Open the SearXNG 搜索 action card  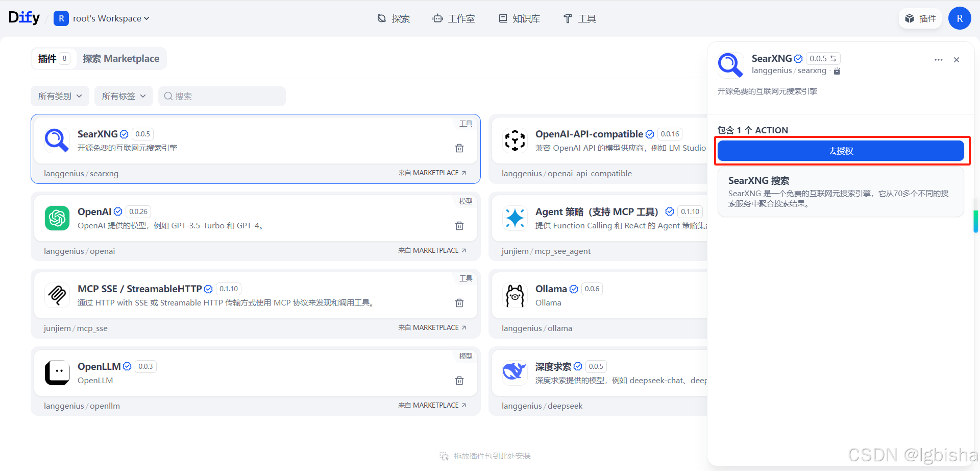coord(841,192)
